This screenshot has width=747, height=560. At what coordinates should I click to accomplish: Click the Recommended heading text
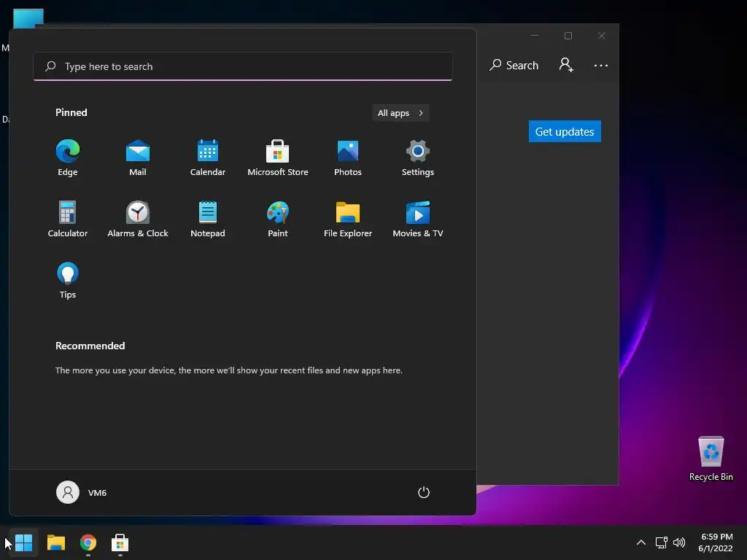(x=90, y=346)
